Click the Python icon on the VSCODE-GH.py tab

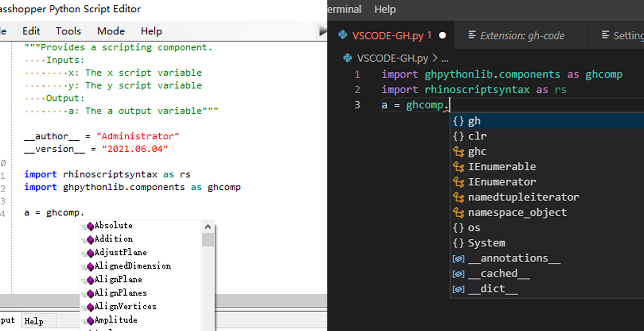pyautogui.click(x=341, y=35)
